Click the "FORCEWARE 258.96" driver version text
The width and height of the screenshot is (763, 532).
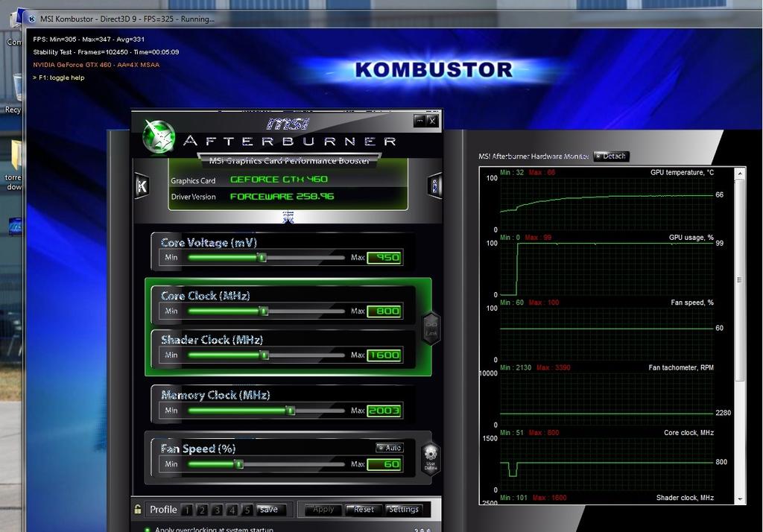pos(282,196)
